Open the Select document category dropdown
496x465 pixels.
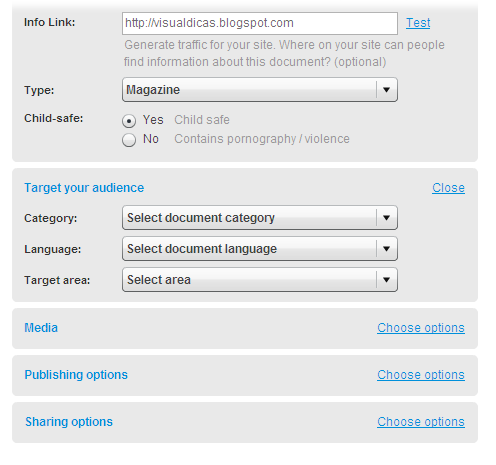pyautogui.click(x=260, y=218)
